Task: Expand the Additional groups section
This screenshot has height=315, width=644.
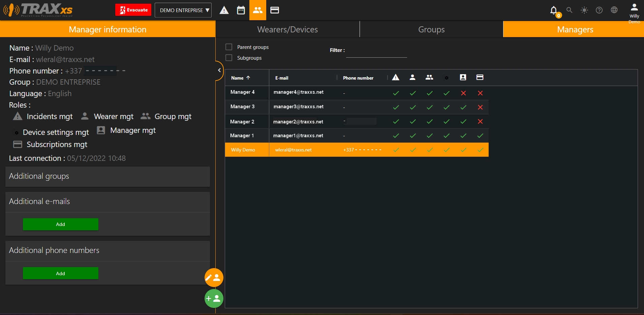Action: click(x=108, y=176)
